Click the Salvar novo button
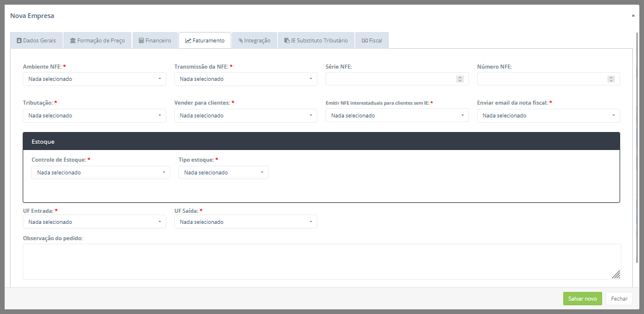 (x=582, y=299)
